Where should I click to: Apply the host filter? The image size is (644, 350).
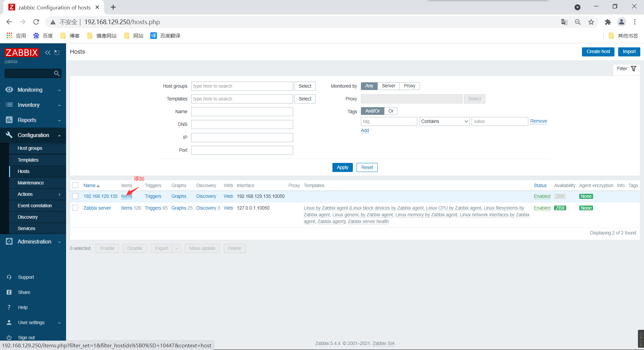(x=342, y=167)
